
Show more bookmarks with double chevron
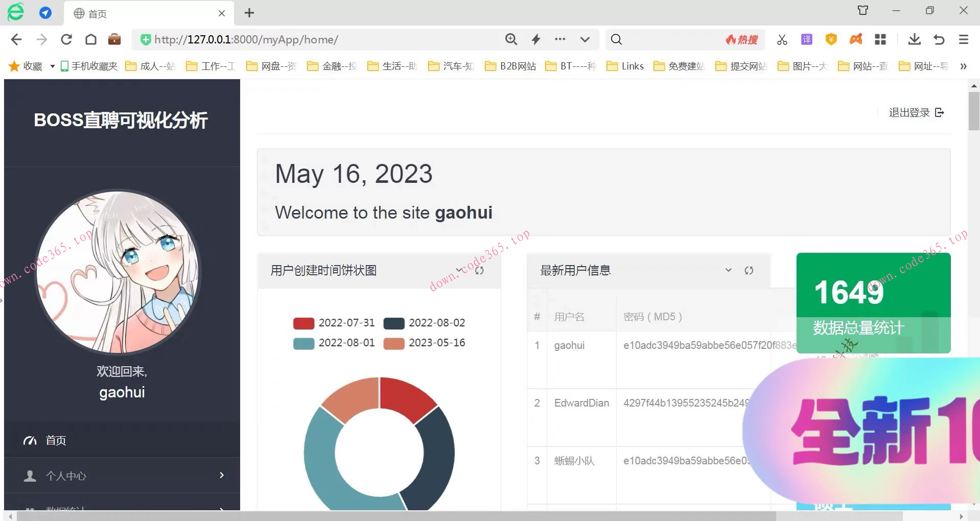[963, 66]
